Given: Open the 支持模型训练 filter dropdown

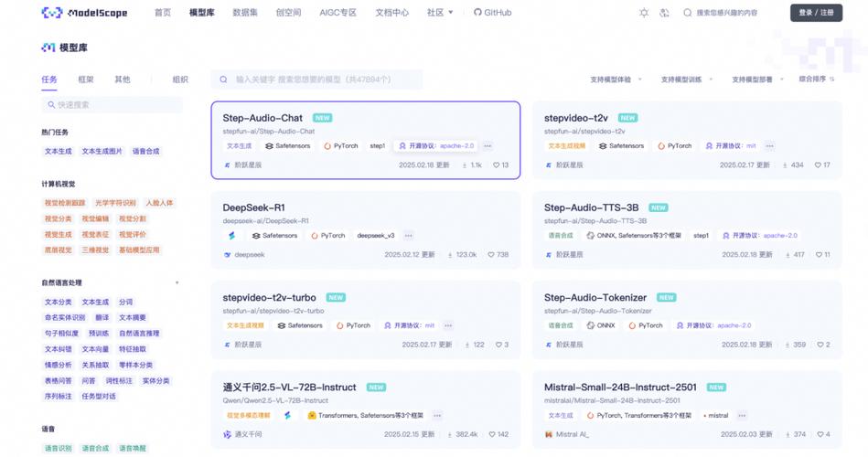Looking at the screenshot, I should 686,80.
